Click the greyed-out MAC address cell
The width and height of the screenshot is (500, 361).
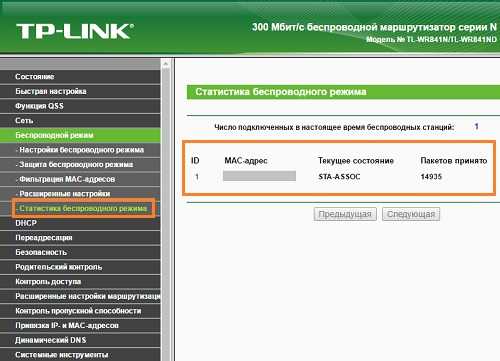(259, 176)
